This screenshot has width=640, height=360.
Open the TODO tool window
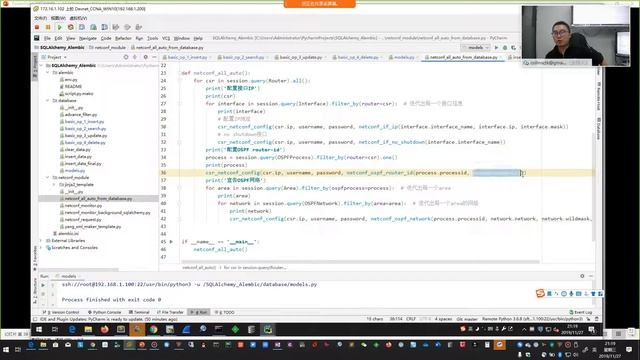coord(225,312)
